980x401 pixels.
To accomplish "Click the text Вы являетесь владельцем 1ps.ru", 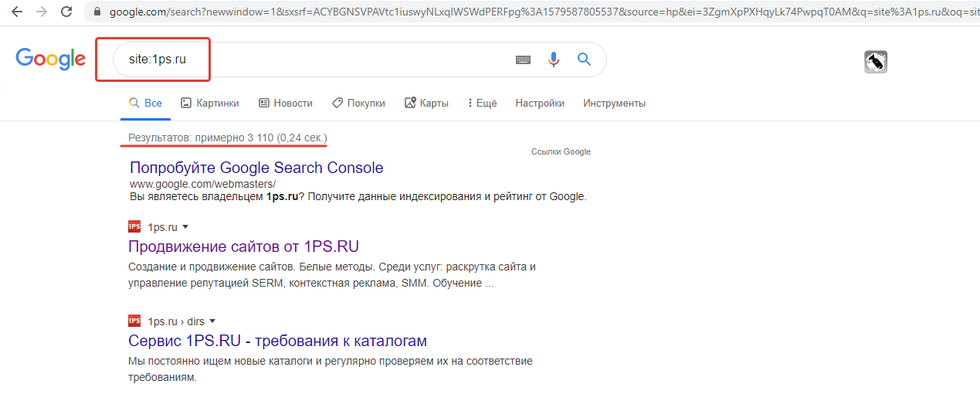I will pos(214,196).
